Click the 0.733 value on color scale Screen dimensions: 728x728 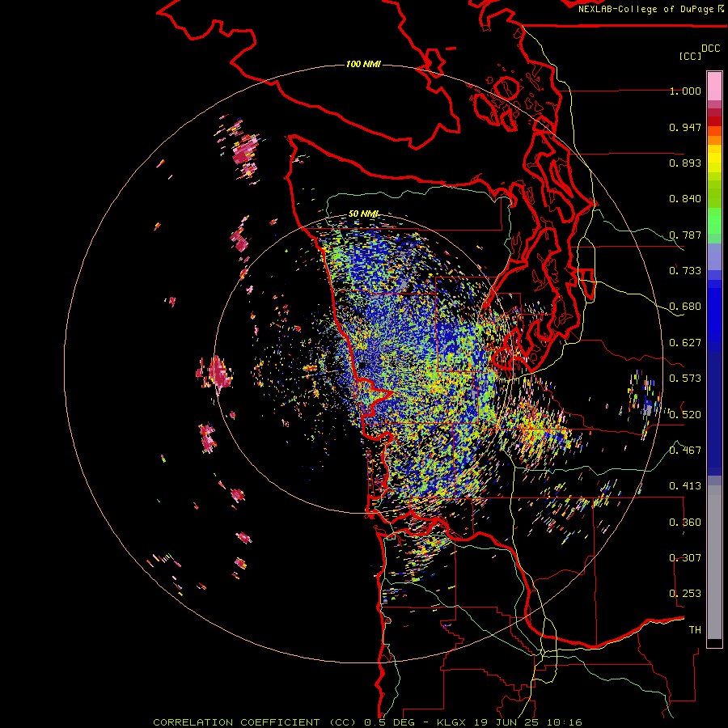point(685,271)
